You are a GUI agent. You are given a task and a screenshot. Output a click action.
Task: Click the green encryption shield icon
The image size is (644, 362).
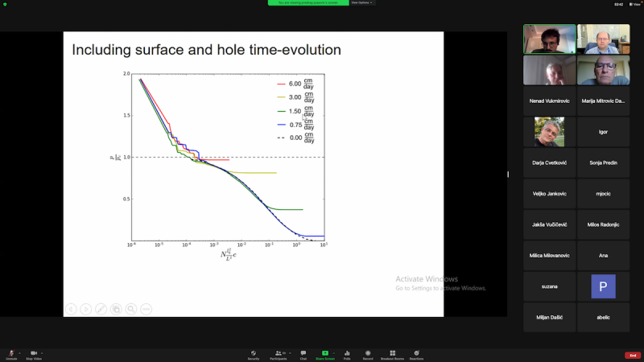tap(5, 4)
